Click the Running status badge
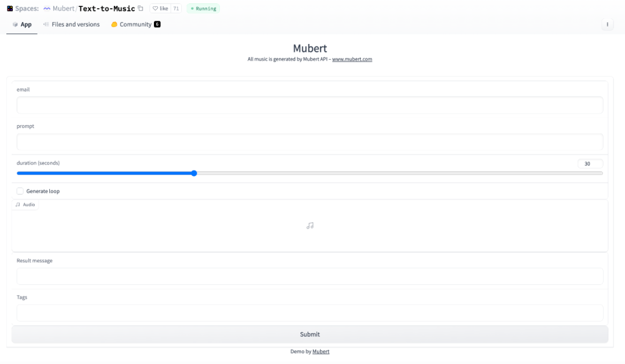625x364 pixels. 203,8
